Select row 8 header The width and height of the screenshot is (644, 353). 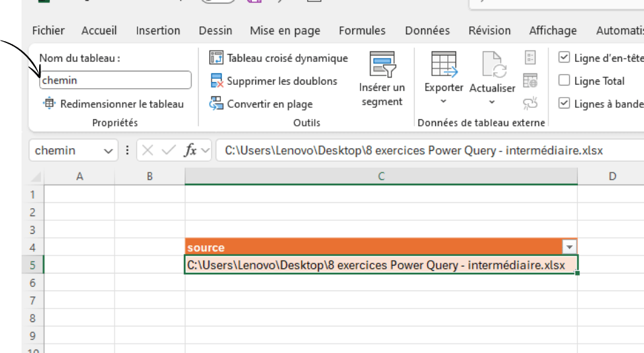pos(32,318)
